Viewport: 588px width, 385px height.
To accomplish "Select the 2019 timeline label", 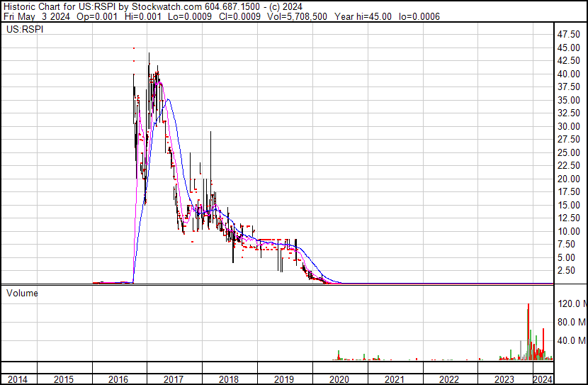I will pyautogui.click(x=284, y=379).
